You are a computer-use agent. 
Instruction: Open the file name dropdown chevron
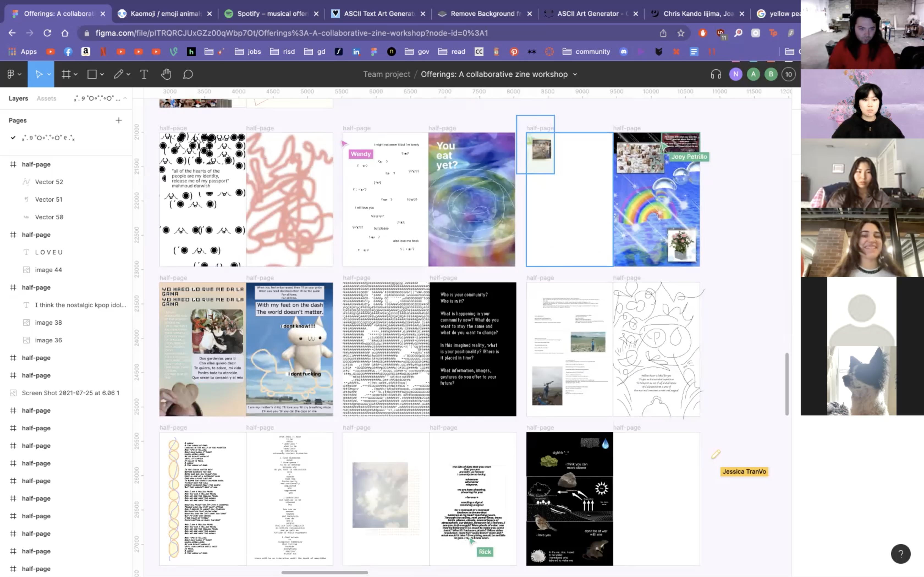(x=575, y=74)
